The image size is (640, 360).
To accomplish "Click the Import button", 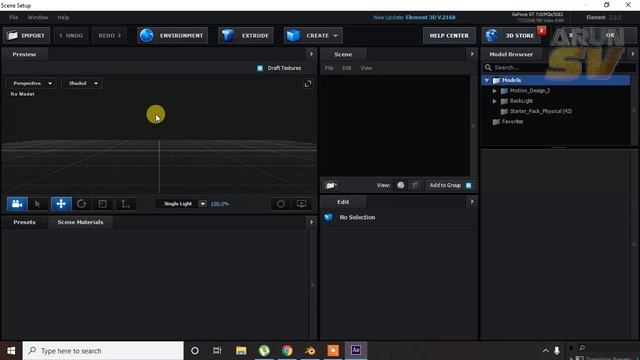I will click(x=27, y=36).
